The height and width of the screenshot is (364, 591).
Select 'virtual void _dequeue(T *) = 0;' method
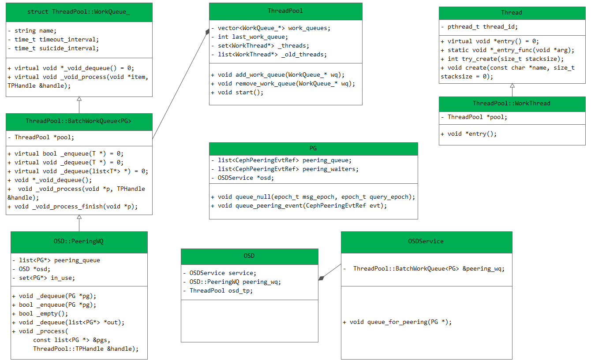click(66, 162)
